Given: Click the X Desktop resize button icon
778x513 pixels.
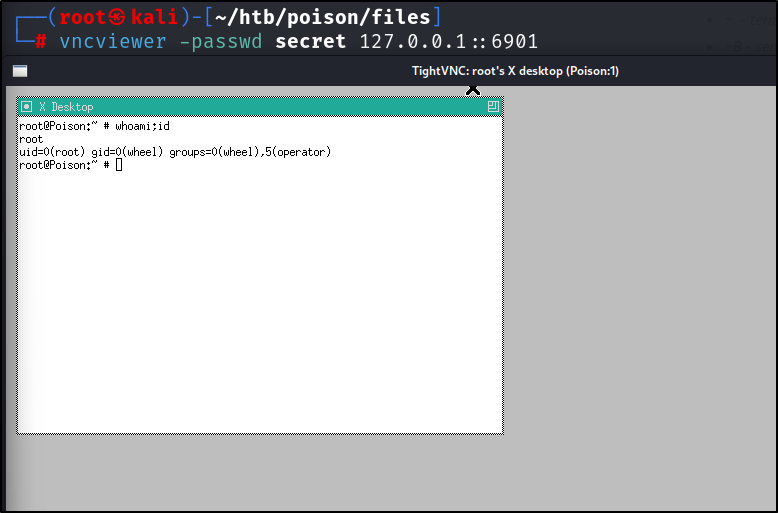Looking at the screenshot, I should 493,106.
